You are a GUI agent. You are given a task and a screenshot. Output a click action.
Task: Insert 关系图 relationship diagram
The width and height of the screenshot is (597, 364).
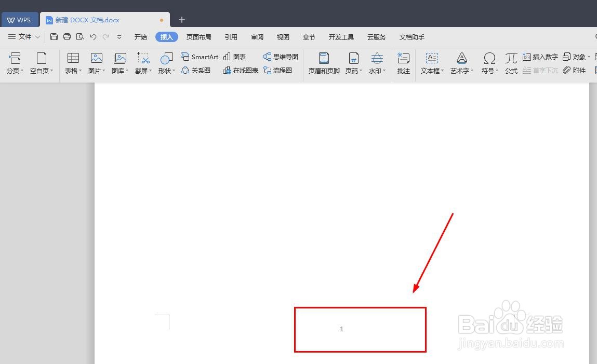[x=196, y=71]
